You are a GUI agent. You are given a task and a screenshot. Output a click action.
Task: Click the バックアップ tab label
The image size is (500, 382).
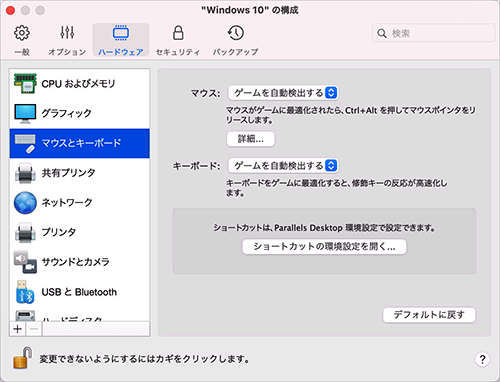236,52
